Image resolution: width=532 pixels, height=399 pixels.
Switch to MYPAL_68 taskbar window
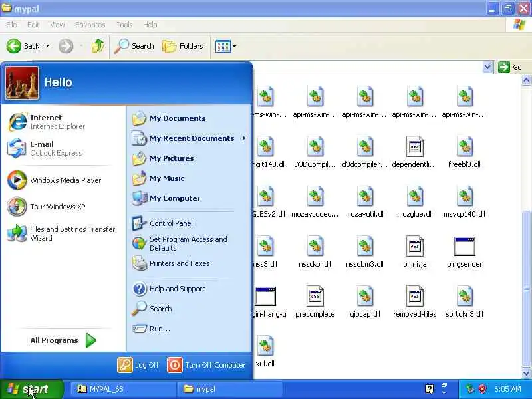pos(123,389)
